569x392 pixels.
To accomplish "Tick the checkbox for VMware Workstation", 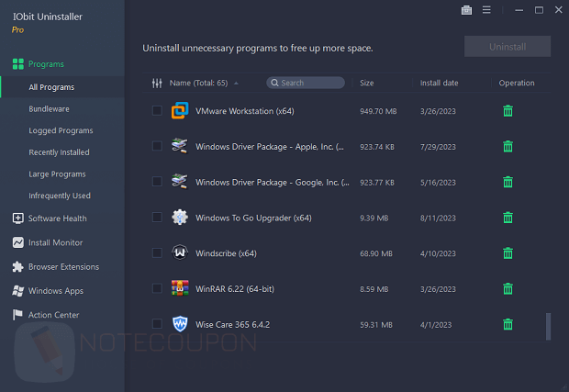I will (x=157, y=110).
